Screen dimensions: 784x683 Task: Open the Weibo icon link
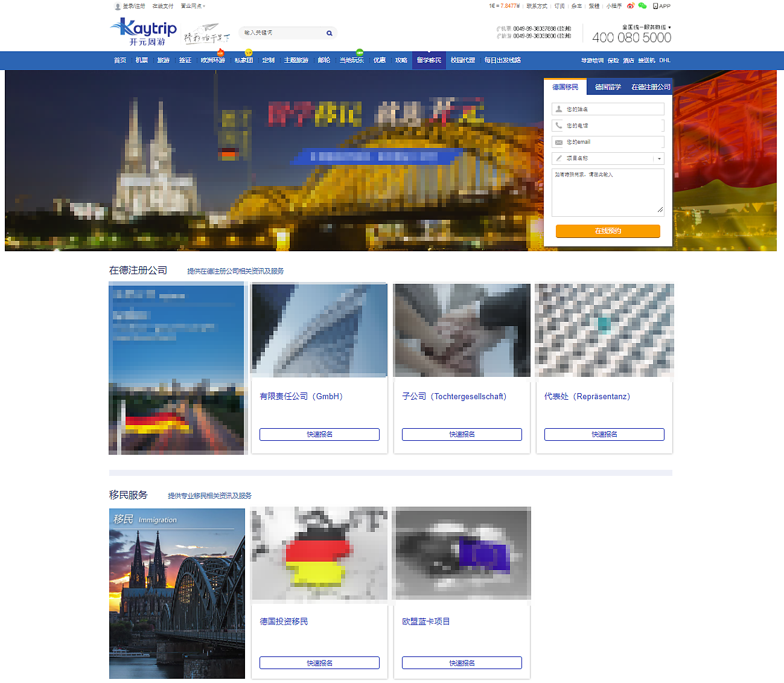click(631, 6)
